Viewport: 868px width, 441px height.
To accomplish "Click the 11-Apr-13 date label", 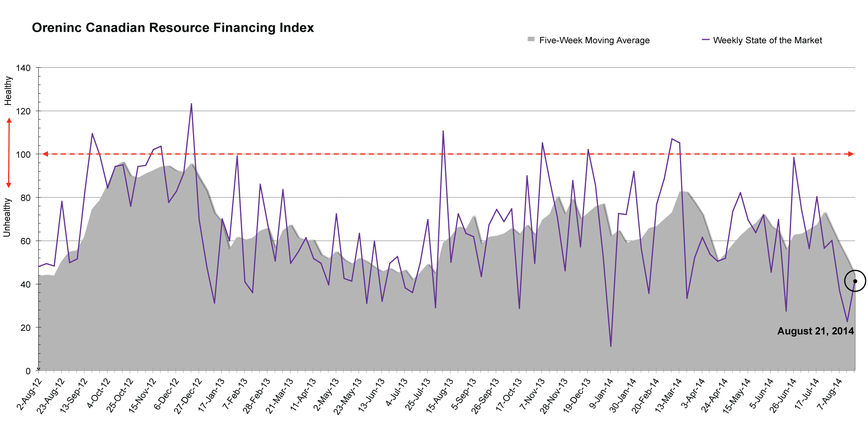I will pos(303,395).
